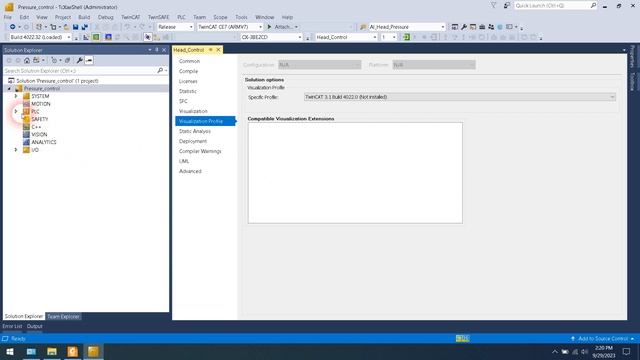Switch to the Team Explorer tab
The width and height of the screenshot is (640, 360).
click(x=63, y=316)
